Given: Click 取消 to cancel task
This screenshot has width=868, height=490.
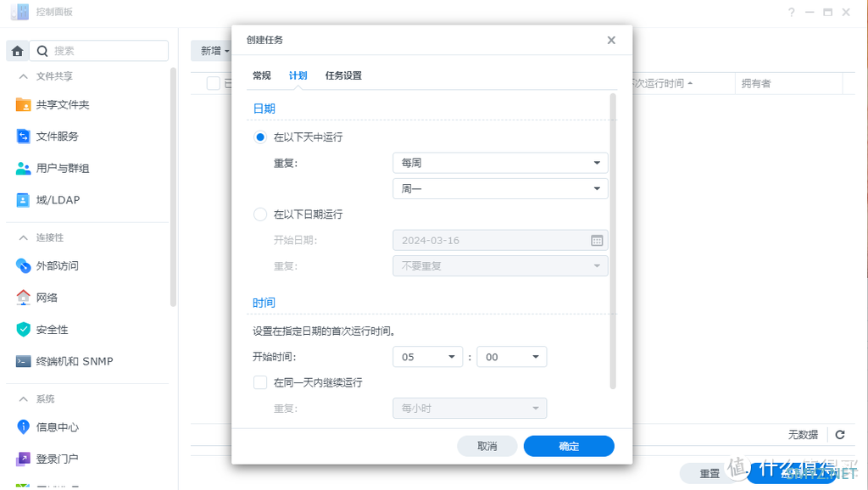Looking at the screenshot, I should pos(487,446).
